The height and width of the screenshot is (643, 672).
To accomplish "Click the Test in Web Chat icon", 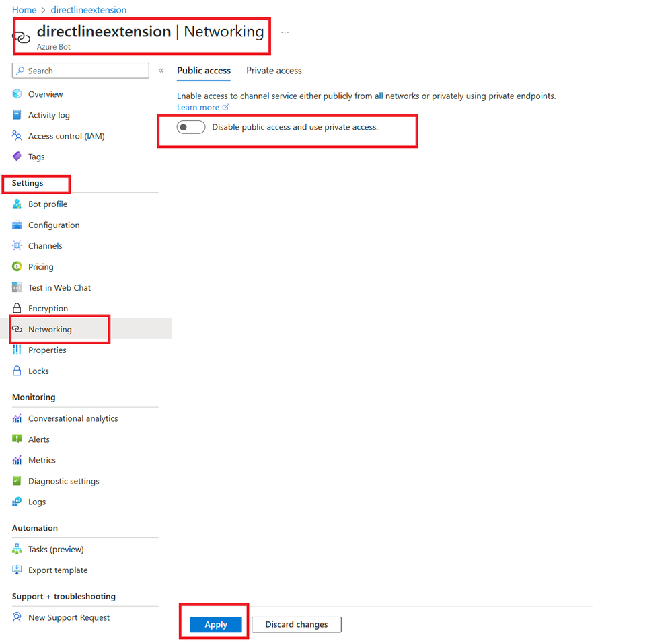I will (x=17, y=287).
